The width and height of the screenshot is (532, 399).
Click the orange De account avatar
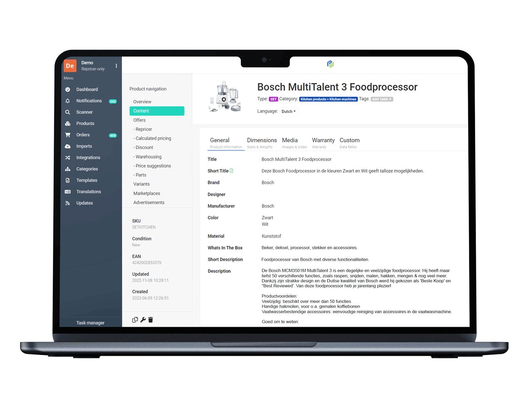70,66
